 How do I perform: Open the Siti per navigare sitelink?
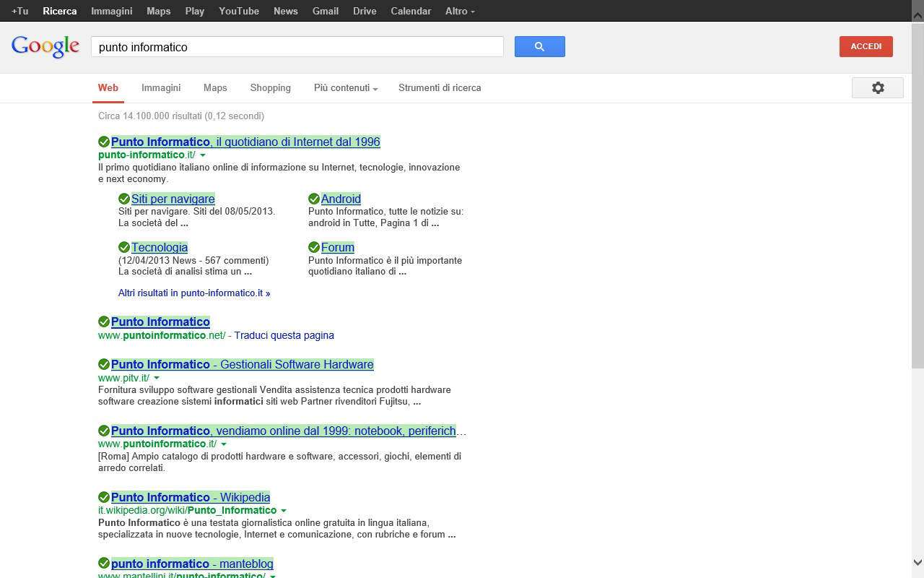[x=173, y=199]
